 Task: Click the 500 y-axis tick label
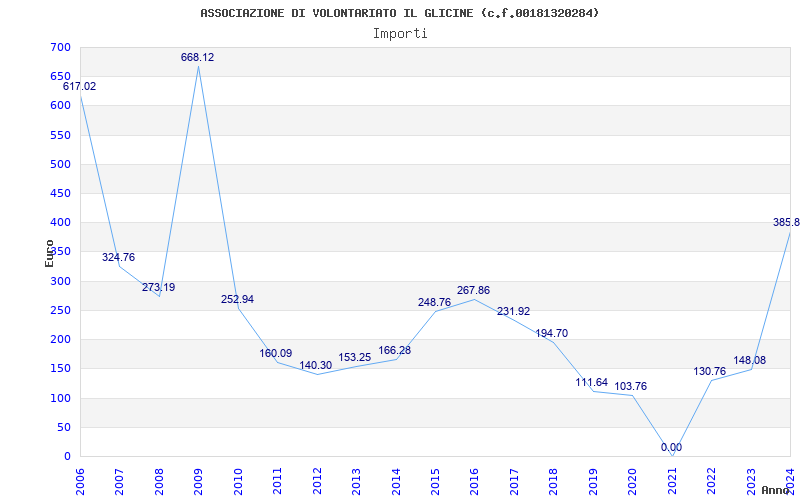click(x=60, y=164)
